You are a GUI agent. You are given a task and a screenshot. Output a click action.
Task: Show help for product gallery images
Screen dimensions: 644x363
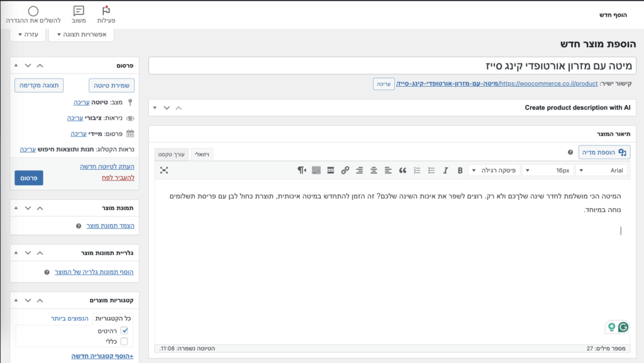pyautogui.click(x=47, y=272)
